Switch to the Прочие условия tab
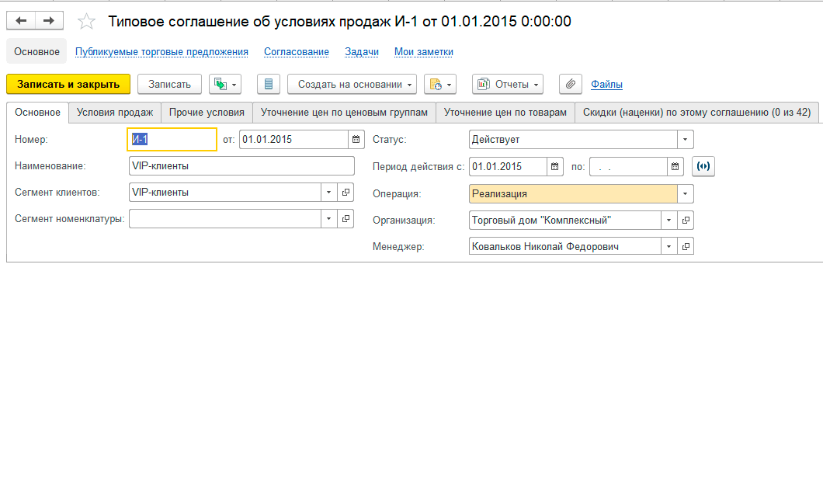The height and width of the screenshot is (504, 823). [x=207, y=113]
